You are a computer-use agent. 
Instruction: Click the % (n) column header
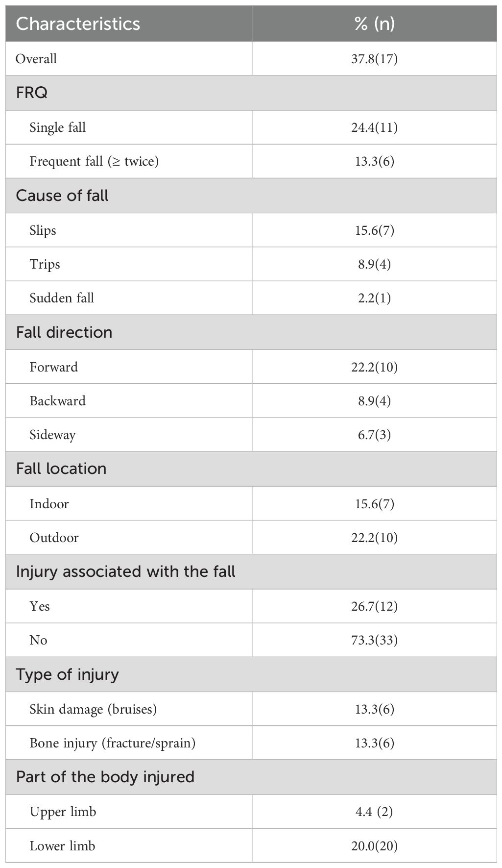[374, 24]
